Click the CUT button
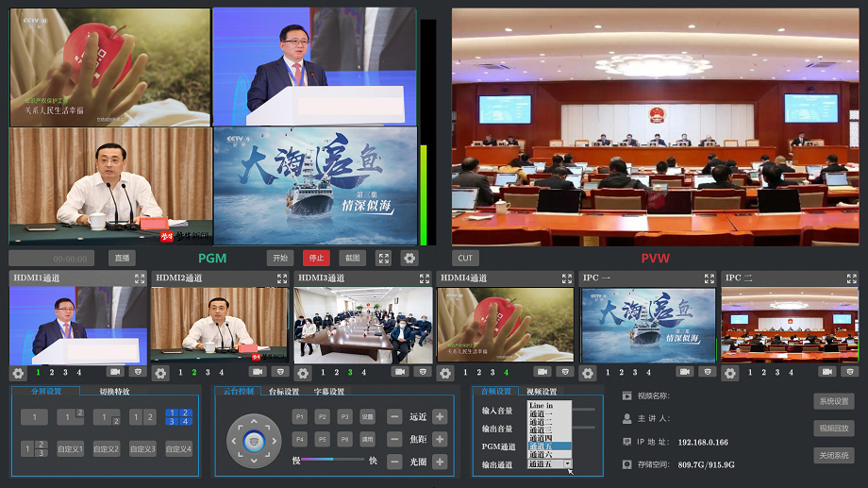Screen dimensions: 868x488 pyautogui.click(x=464, y=258)
